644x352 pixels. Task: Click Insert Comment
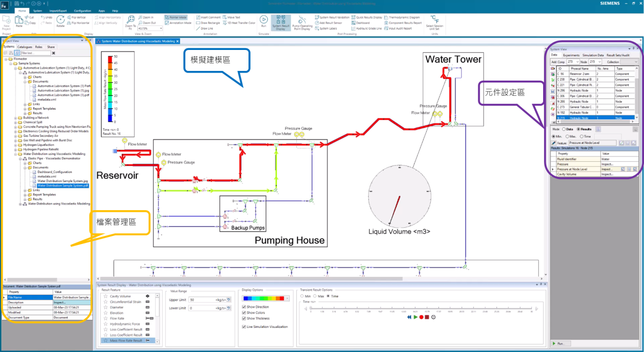tap(208, 18)
